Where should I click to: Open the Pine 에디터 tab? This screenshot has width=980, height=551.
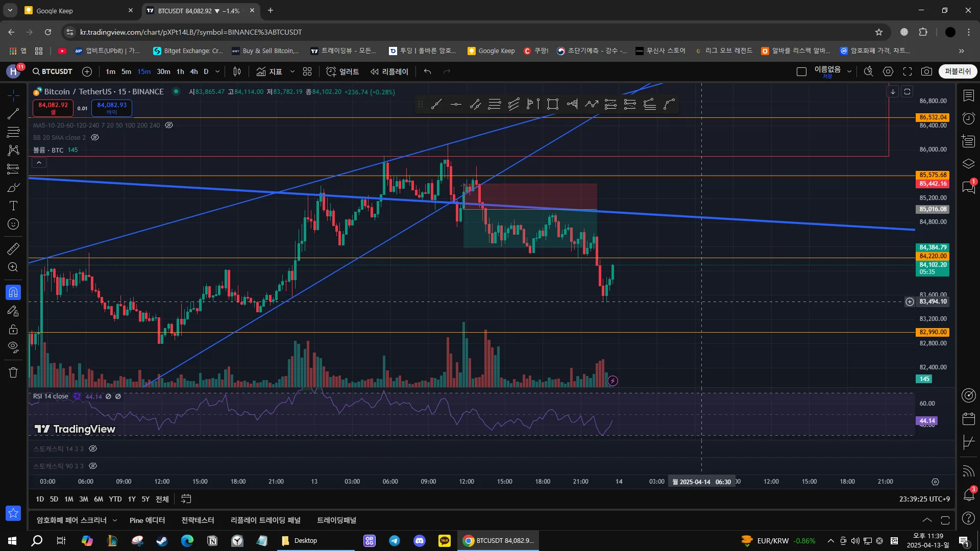(x=147, y=520)
